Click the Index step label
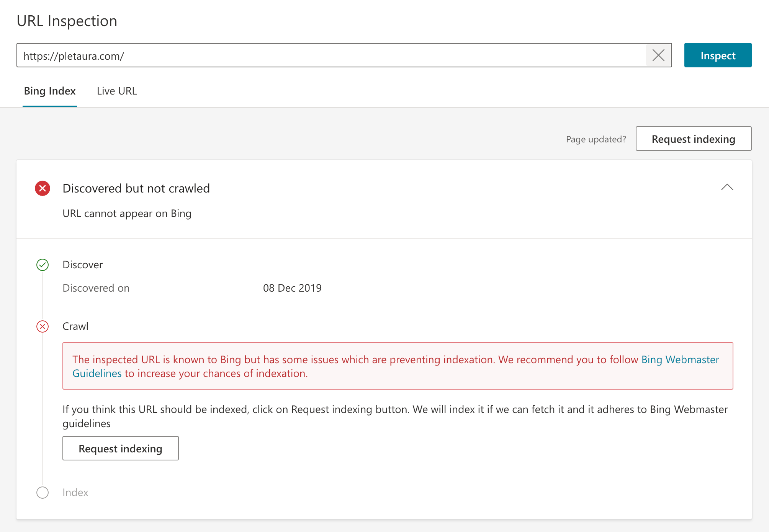This screenshot has height=532, width=769. [75, 493]
